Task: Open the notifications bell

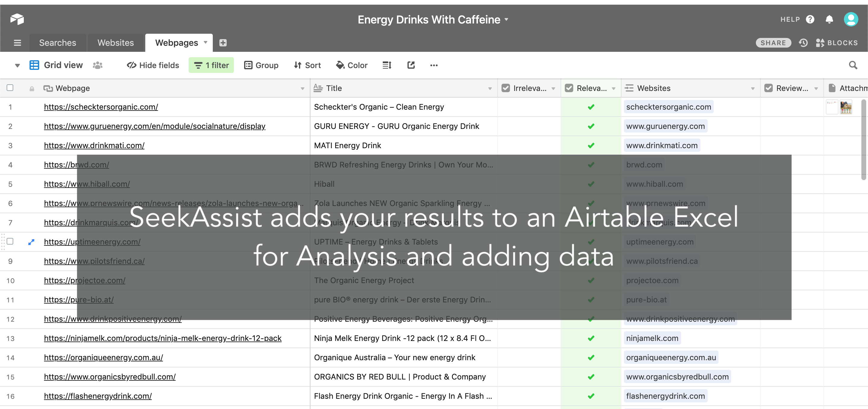Action: click(x=829, y=20)
